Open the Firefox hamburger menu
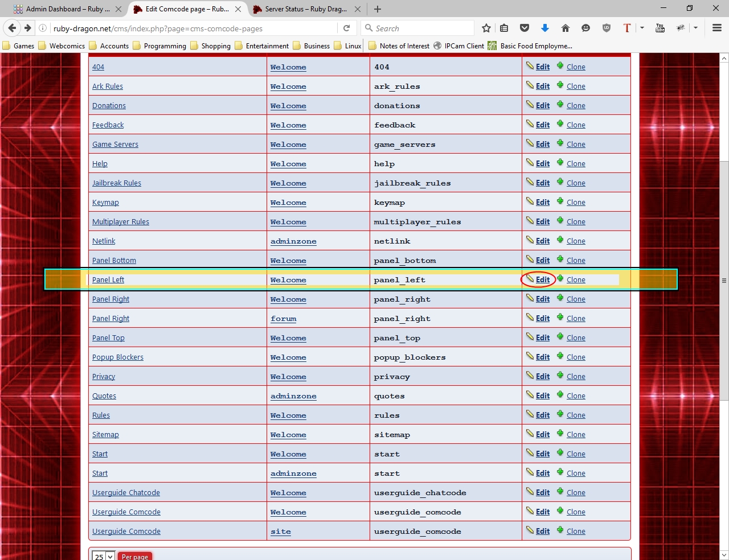This screenshot has height=560, width=729. (716, 28)
